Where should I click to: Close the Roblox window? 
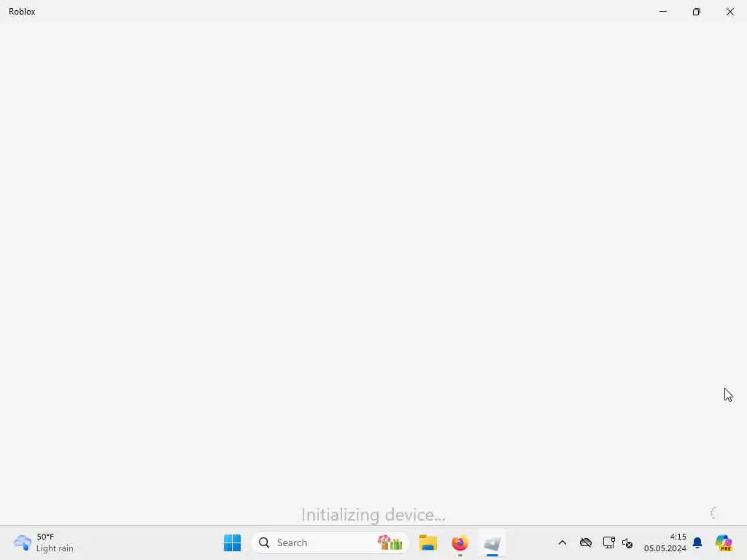729,12
